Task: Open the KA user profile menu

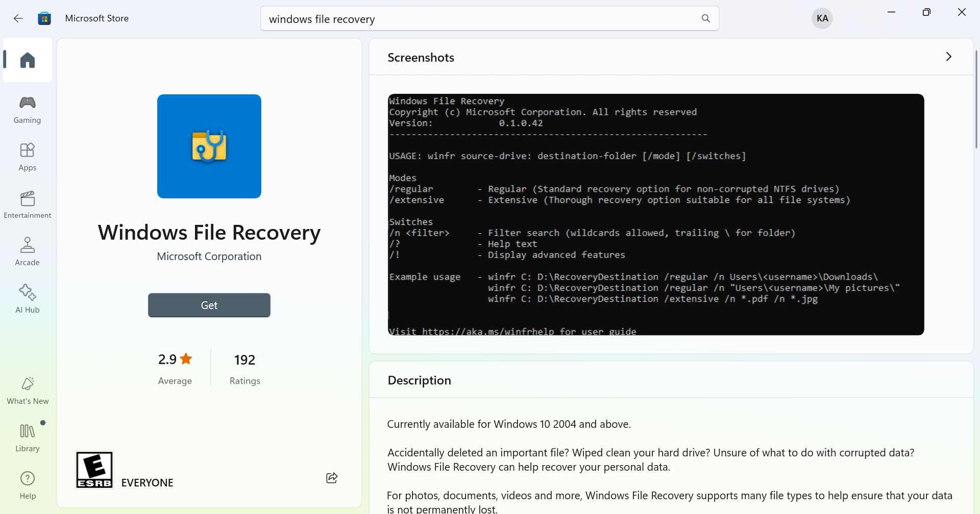Action: tap(822, 18)
